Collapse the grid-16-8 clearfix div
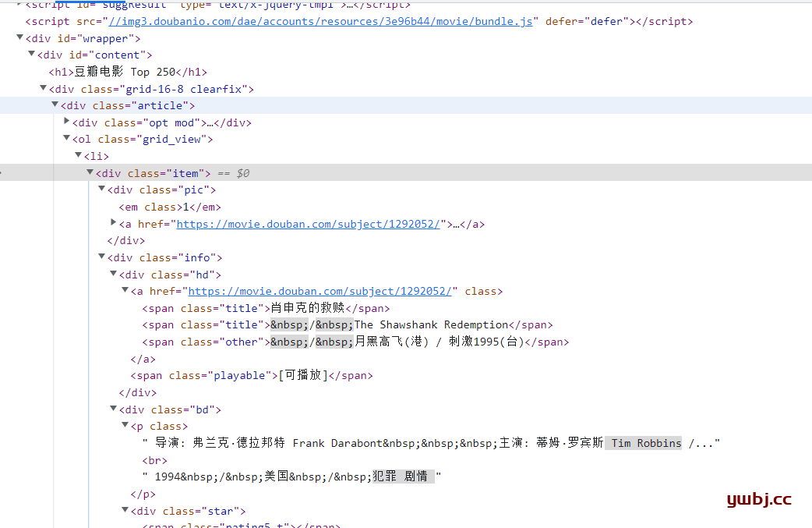 [x=44, y=88]
